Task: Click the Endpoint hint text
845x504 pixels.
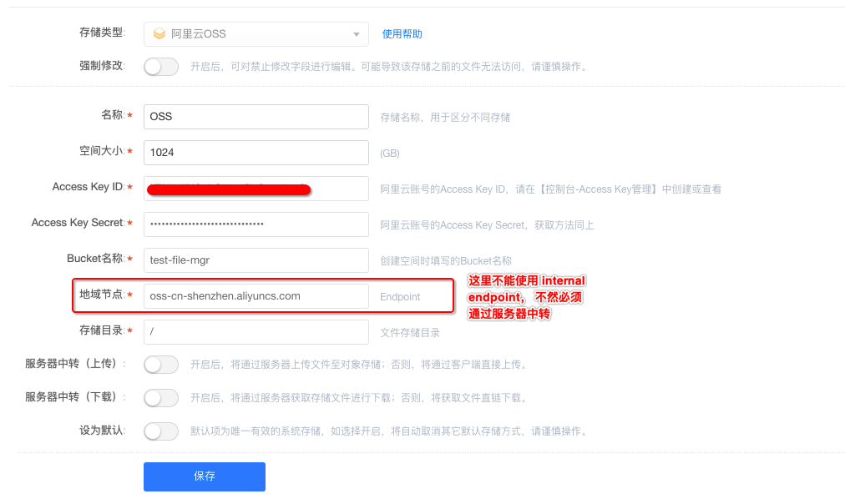Action: point(400,297)
